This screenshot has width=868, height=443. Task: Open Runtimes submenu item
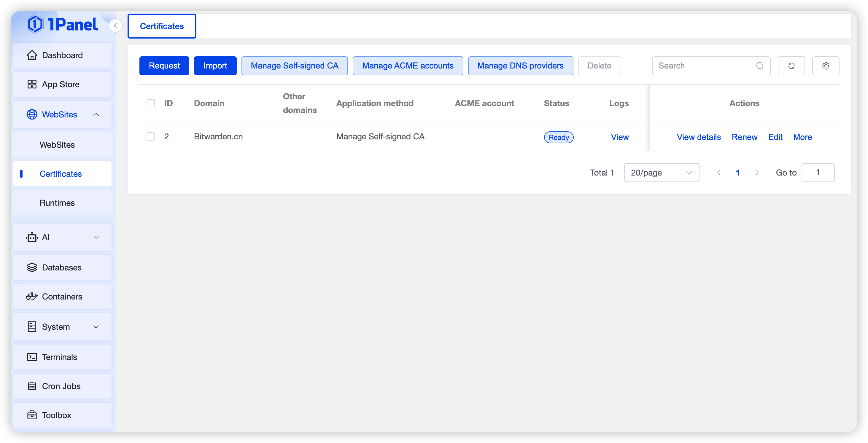[57, 203]
